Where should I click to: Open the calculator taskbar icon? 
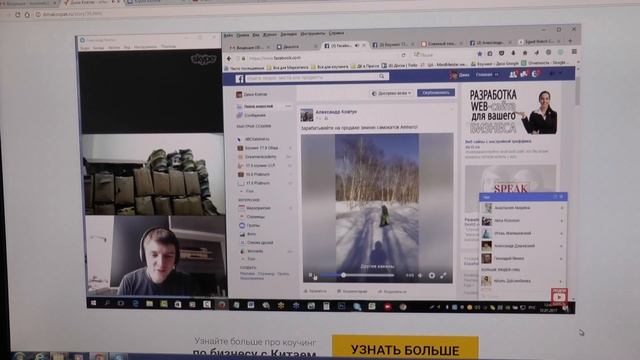pos(326,306)
